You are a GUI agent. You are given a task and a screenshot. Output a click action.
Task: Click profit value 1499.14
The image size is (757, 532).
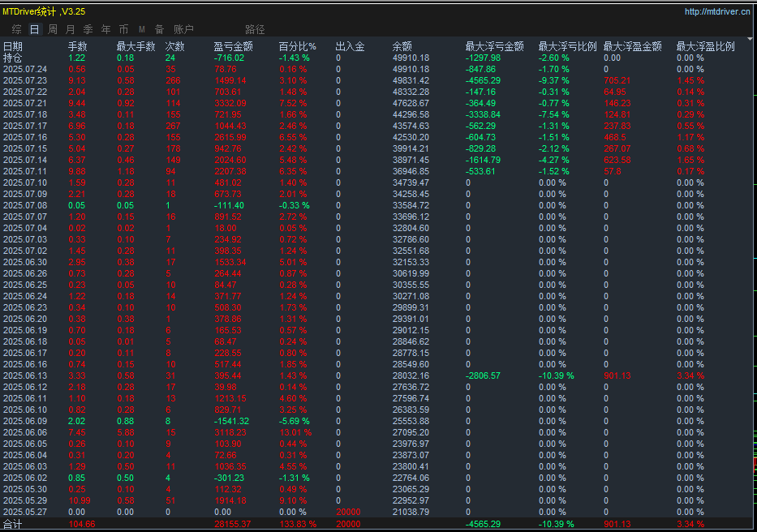pos(230,80)
